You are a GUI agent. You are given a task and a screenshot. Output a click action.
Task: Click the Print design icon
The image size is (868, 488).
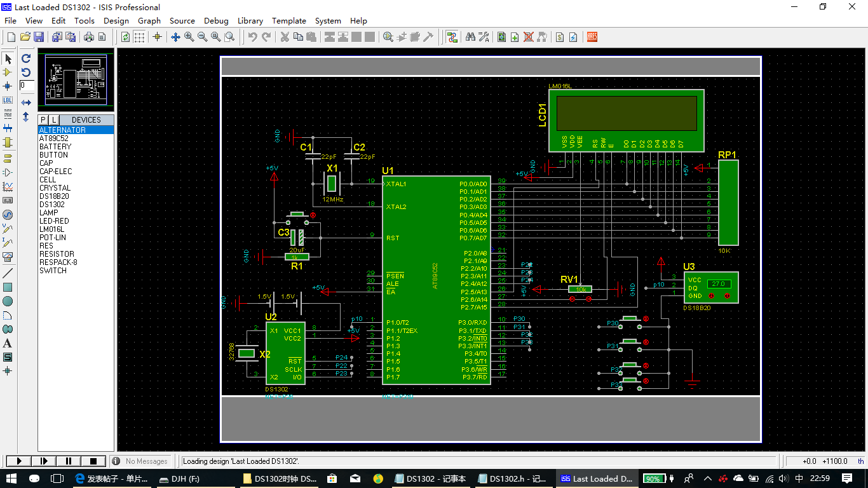[x=89, y=37]
